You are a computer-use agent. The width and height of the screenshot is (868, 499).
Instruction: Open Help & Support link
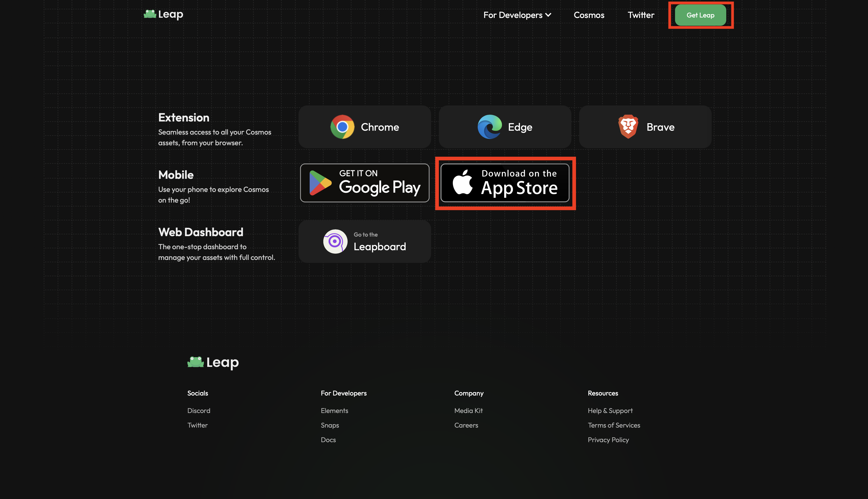pos(610,411)
